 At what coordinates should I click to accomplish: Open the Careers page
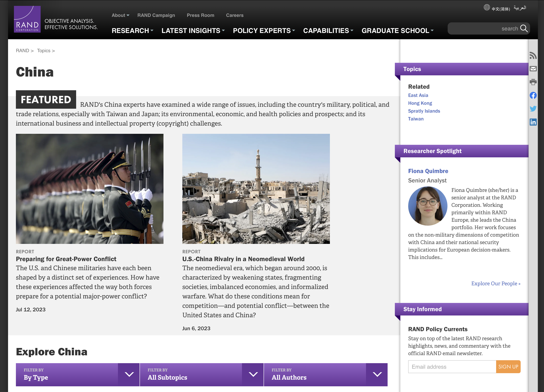point(235,15)
